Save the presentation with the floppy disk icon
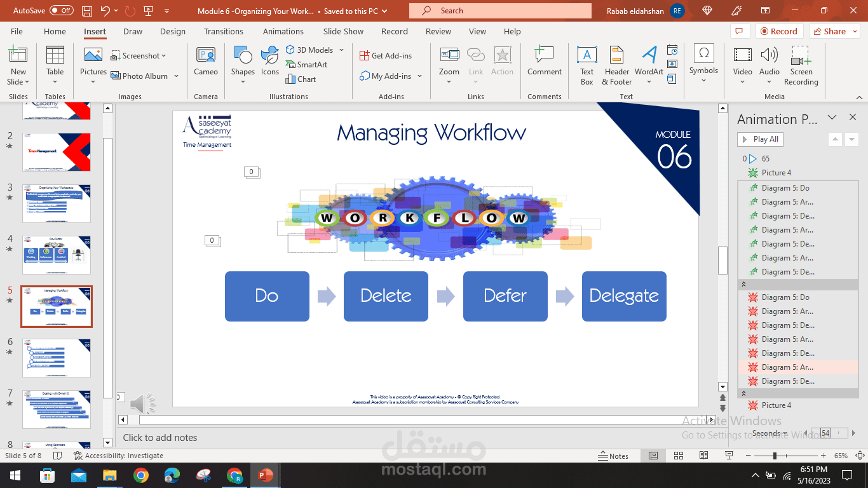The width and height of the screenshot is (868, 488). tap(87, 11)
